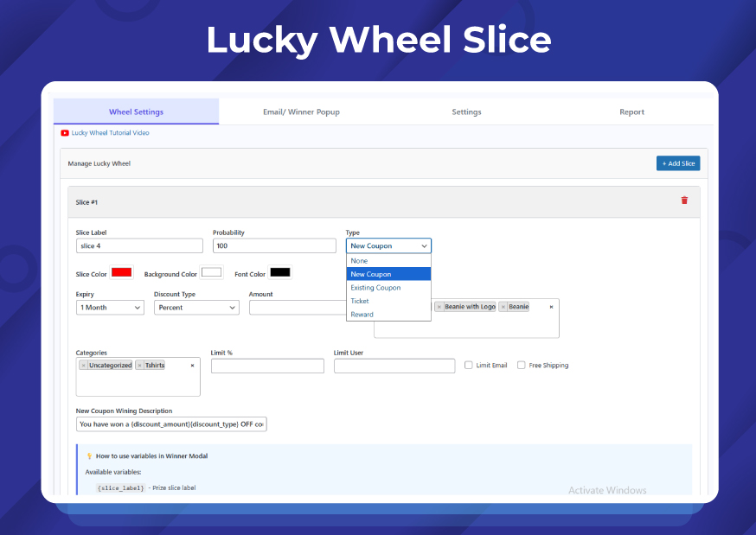Remove the Beanie product tag
756x535 pixels.
(503, 307)
